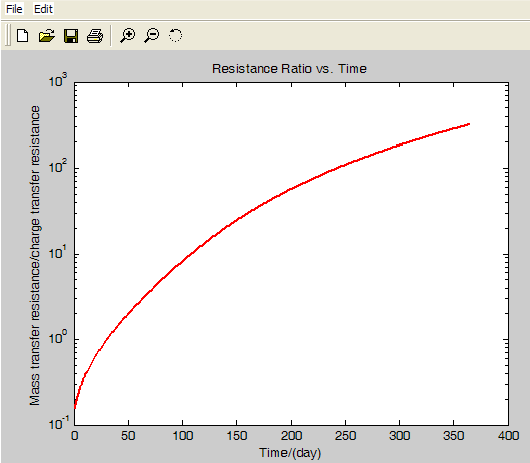Select the Zoom Out magnifier tool
Screen dimensions: 530x463
[152, 35]
